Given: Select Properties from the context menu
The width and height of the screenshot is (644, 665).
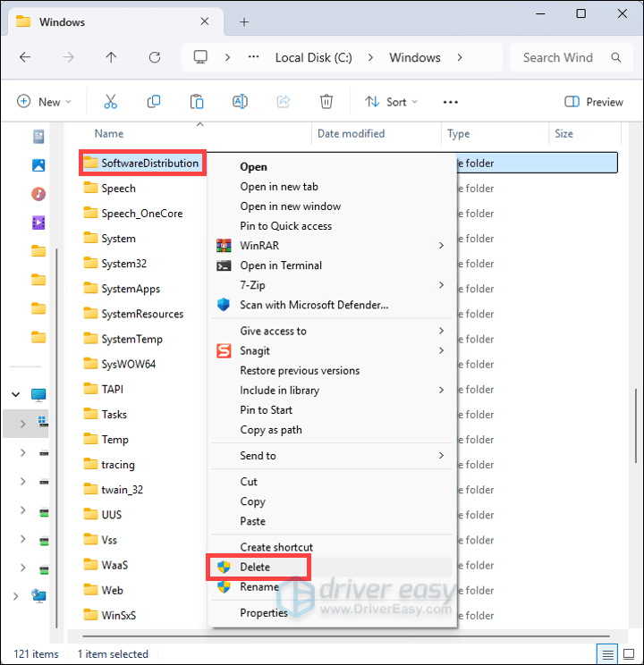Looking at the screenshot, I should (264, 613).
